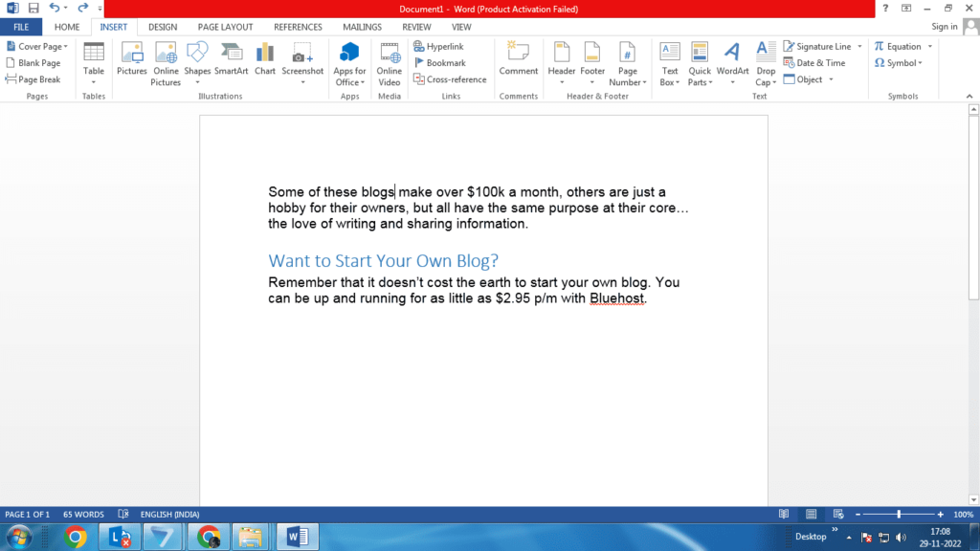Open Object dropdown arrow
Screen dimensions: 980x551
(832, 79)
